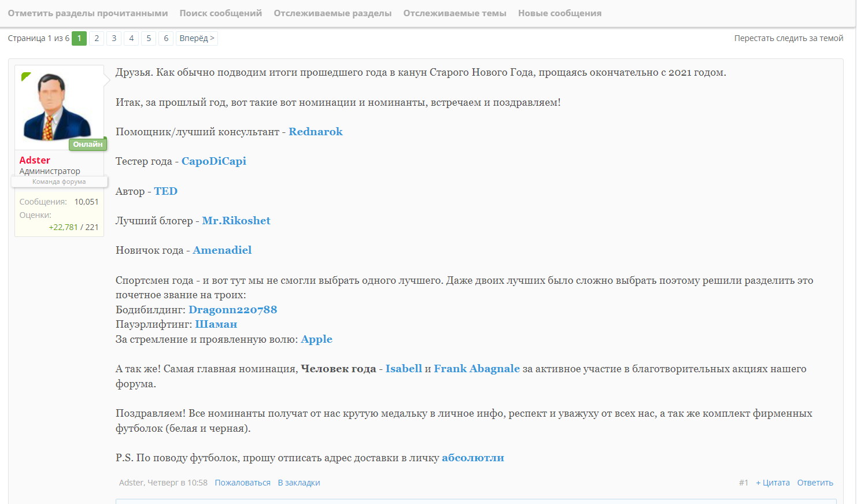
Task: Open the Поиск сообщений tab
Action: (x=221, y=13)
